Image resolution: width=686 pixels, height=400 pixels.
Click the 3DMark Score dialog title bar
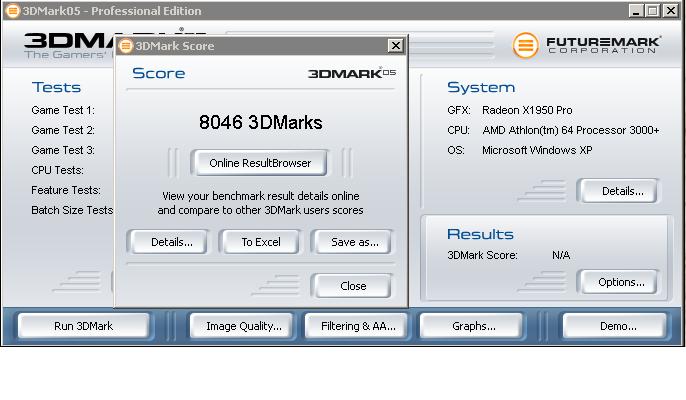pos(261,46)
